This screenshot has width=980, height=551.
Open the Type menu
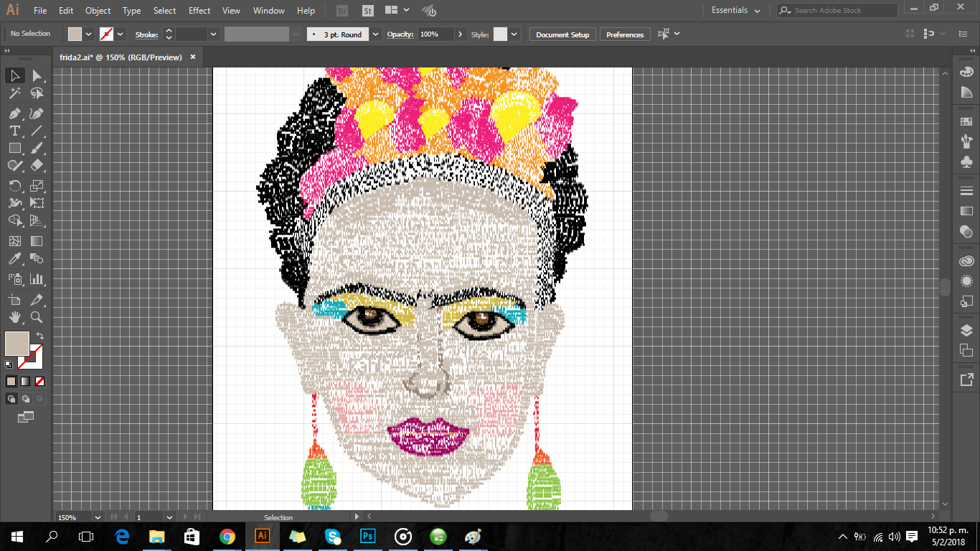point(131,11)
